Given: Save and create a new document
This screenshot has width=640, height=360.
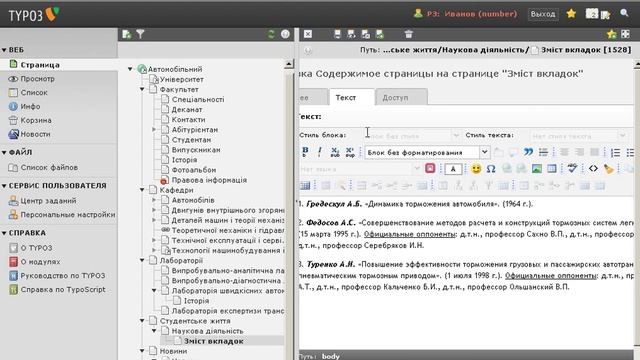Looking at the screenshot, I should point(380,34).
